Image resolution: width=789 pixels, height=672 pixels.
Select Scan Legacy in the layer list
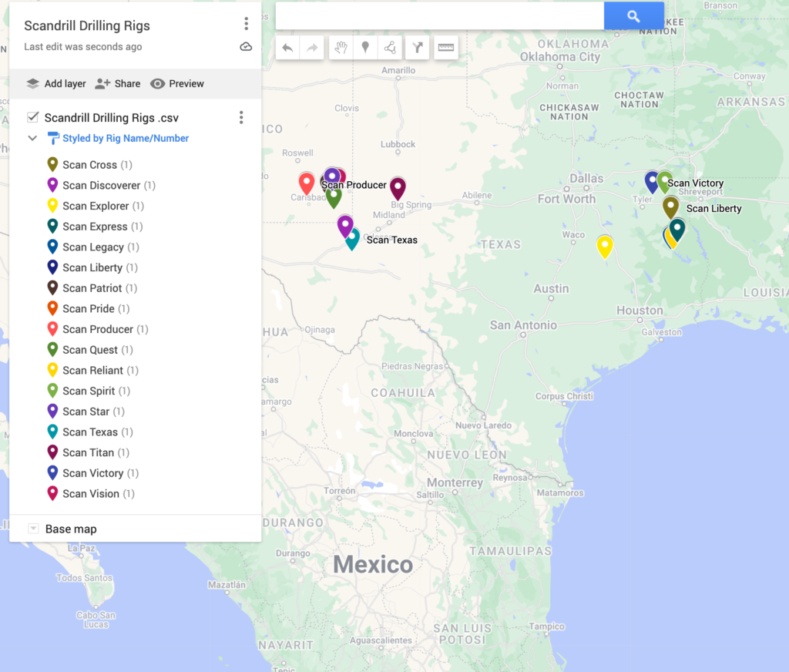point(93,247)
